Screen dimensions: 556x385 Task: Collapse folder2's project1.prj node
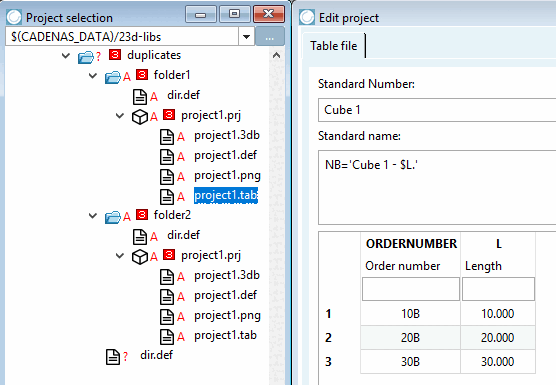click(120, 256)
